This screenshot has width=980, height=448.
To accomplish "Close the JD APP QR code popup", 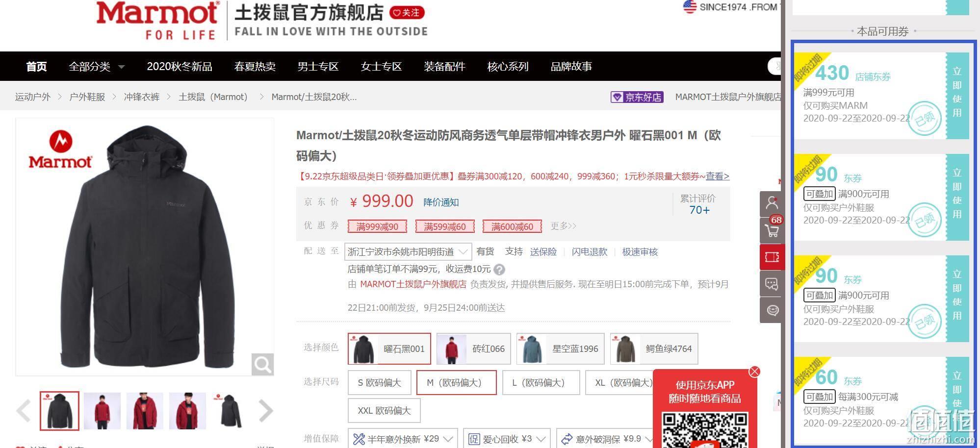I will 754,372.
